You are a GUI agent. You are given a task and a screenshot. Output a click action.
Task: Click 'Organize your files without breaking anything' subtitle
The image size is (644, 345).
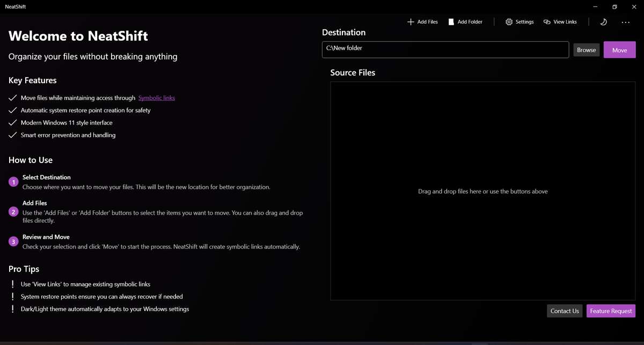point(93,56)
